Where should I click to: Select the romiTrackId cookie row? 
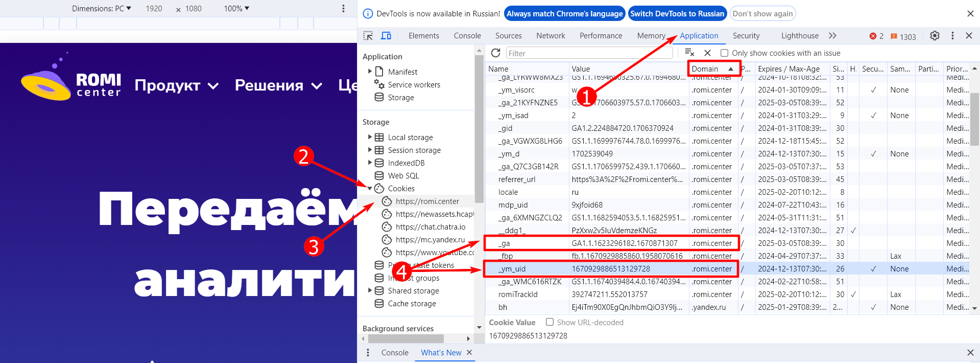[x=727, y=294]
